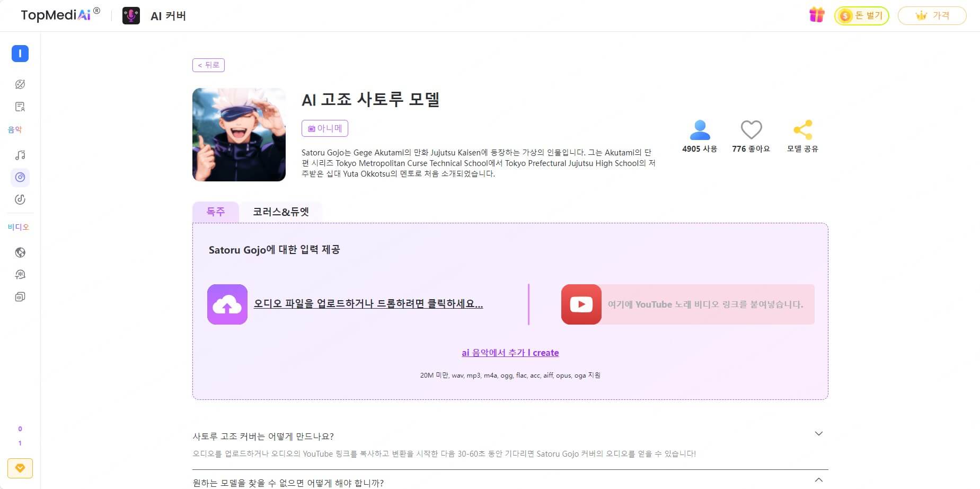The width and height of the screenshot is (980, 489).
Task: Click the AI 커버 microphone icon
Action: [x=131, y=15]
